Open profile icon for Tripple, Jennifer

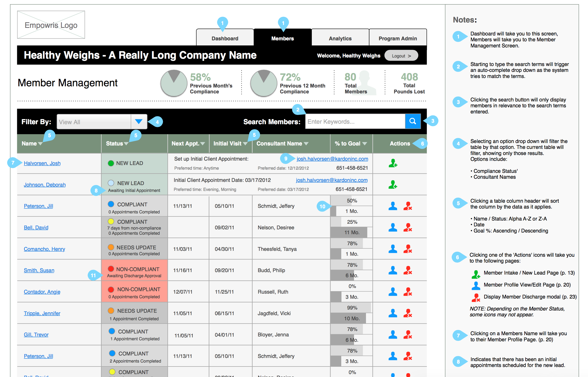click(x=393, y=313)
